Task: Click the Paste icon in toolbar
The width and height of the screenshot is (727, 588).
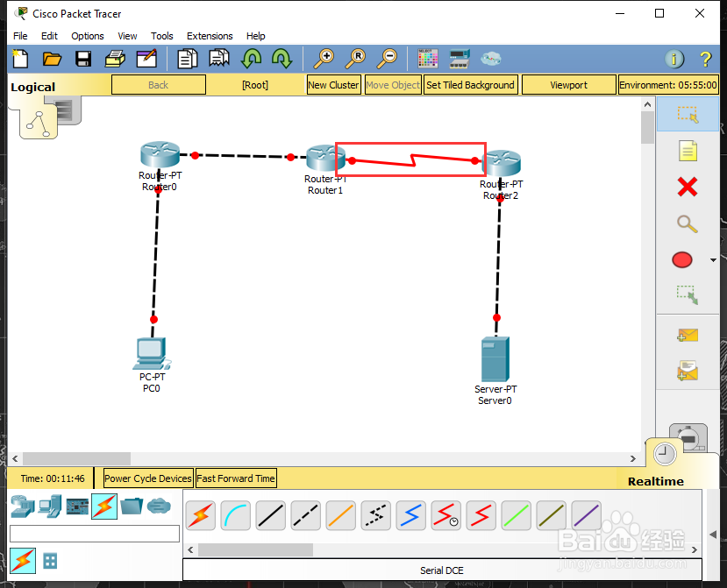Action: (x=219, y=59)
